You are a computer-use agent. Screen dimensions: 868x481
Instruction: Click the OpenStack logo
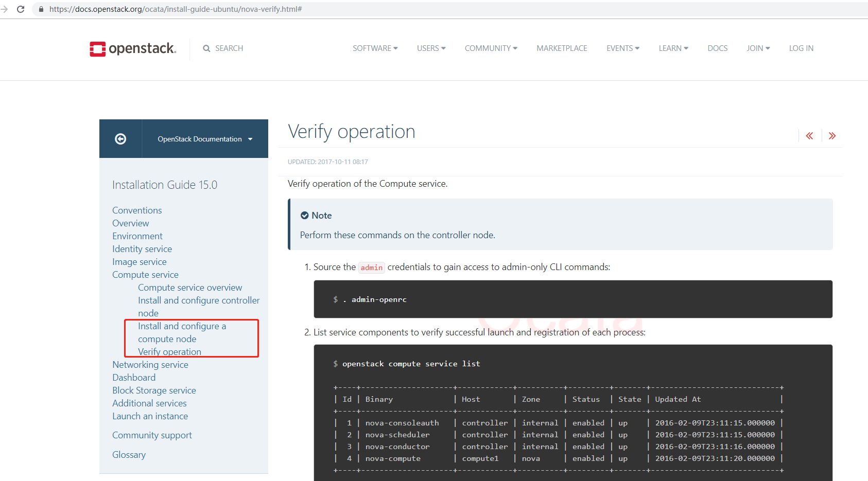pos(132,48)
